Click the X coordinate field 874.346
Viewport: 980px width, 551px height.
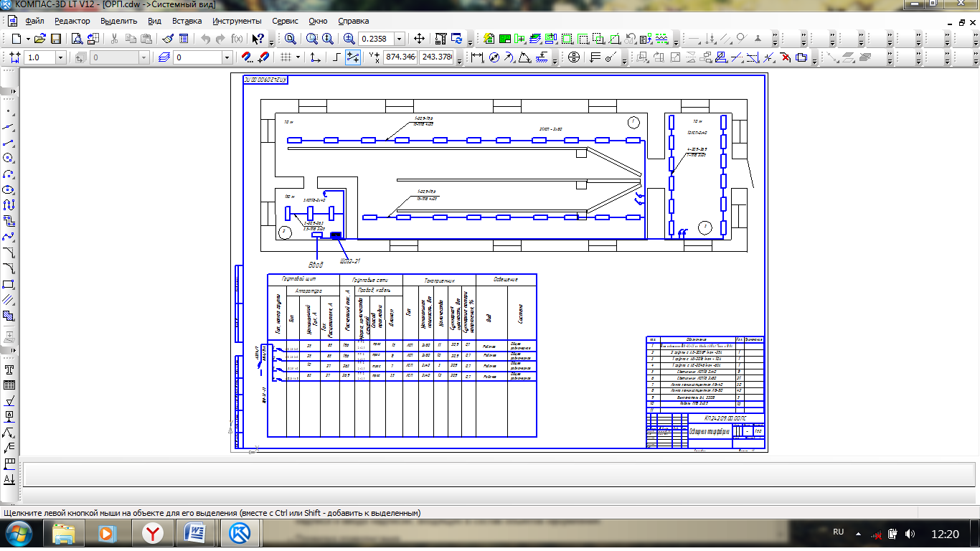coord(400,57)
